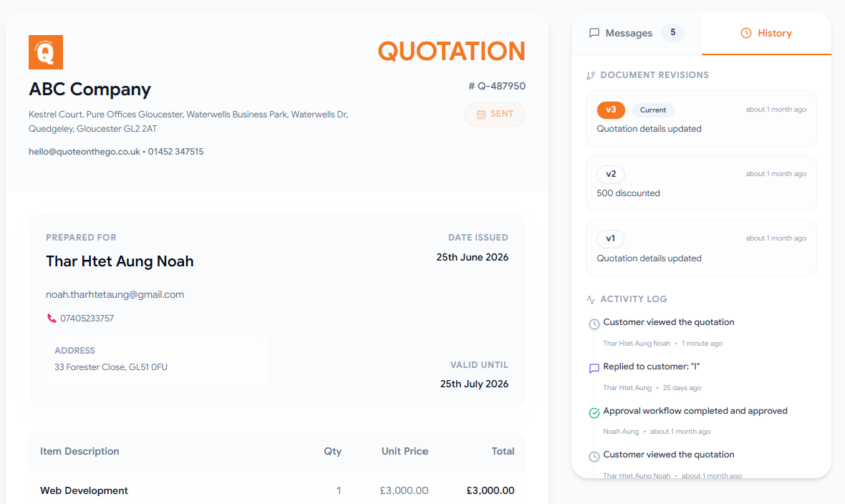Click the v3 card text Quotation details updated
This screenshot has width=845, height=504.
click(x=649, y=129)
